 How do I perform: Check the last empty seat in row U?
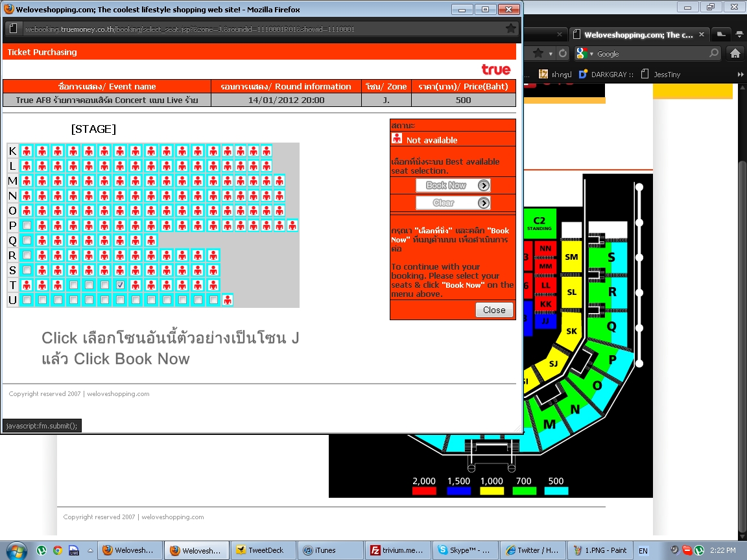[213, 300]
